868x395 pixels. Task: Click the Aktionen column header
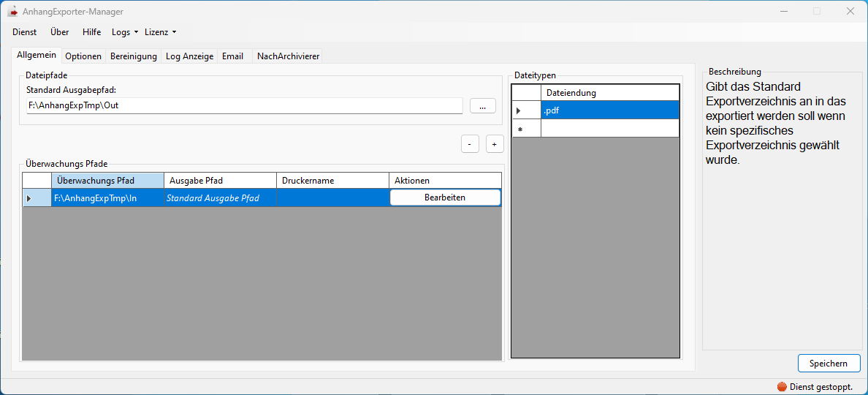[445, 181]
